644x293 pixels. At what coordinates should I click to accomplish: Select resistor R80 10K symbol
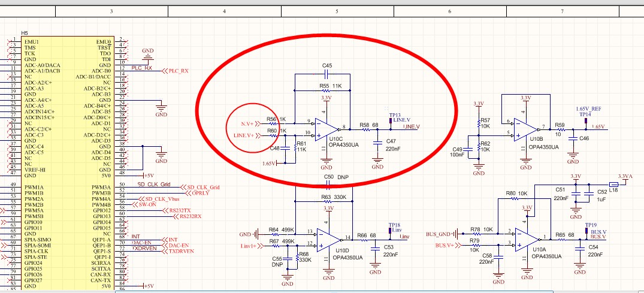[x=514, y=198]
